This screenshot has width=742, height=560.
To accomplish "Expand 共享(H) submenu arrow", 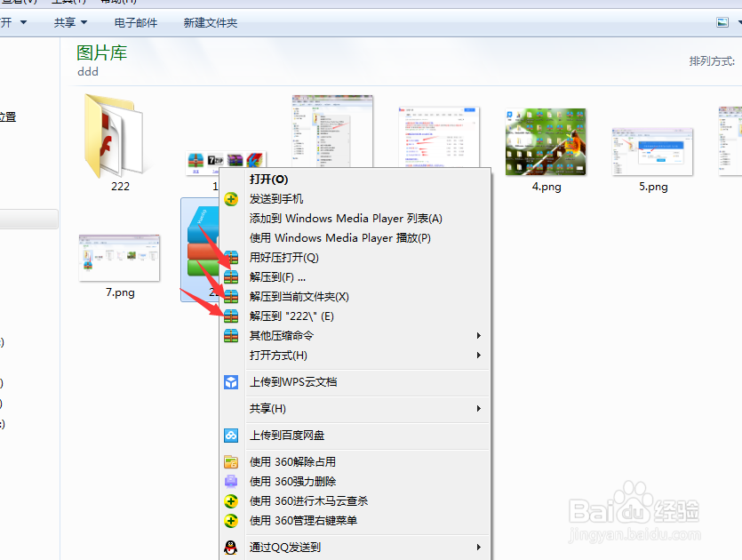I will pos(478,409).
